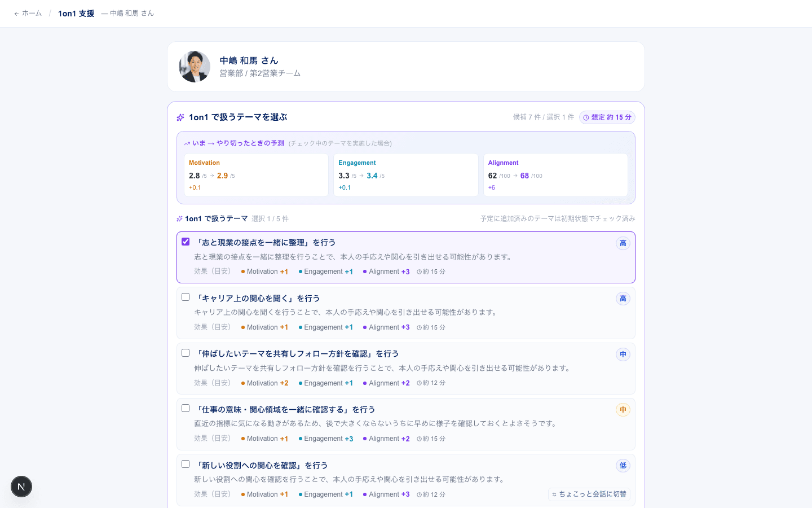
Task: Click 予定に追加済みのテーマは初期状態でチェック済み note
Action: pyautogui.click(x=558, y=219)
